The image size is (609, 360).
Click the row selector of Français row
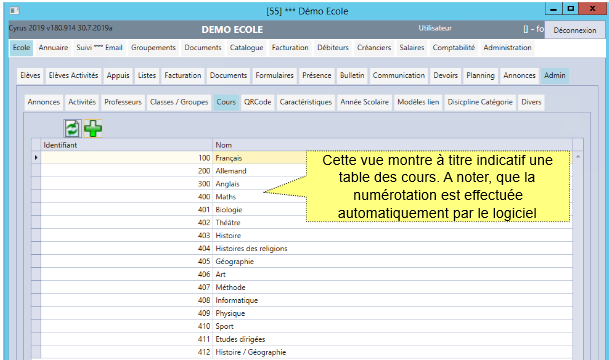pyautogui.click(x=36, y=158)
